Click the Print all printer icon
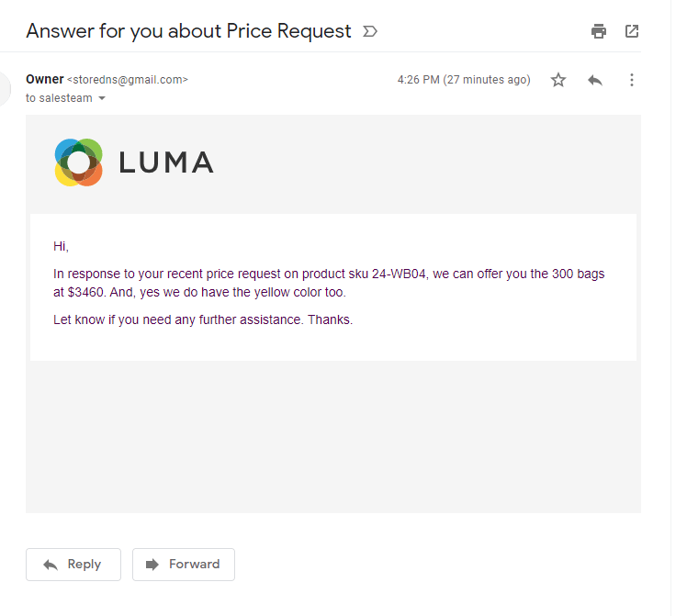Screen dimensions: 687x616 click(599, 31)
